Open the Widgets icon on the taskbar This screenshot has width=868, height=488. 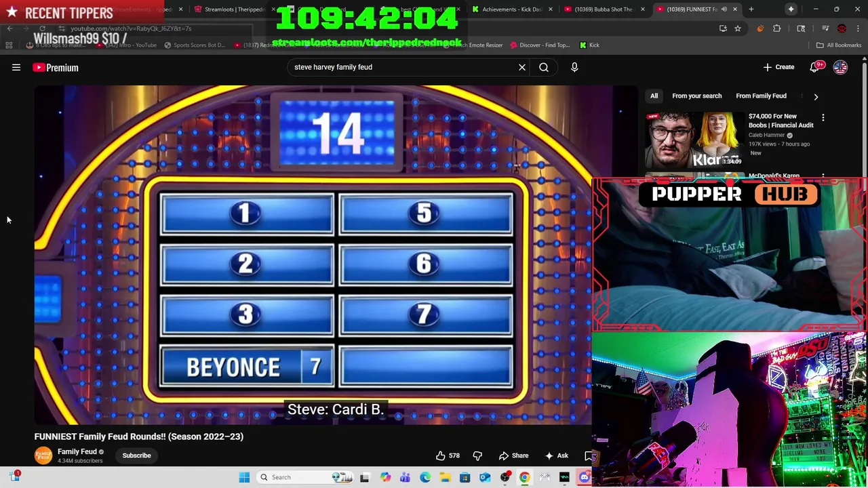pos(14,477)
